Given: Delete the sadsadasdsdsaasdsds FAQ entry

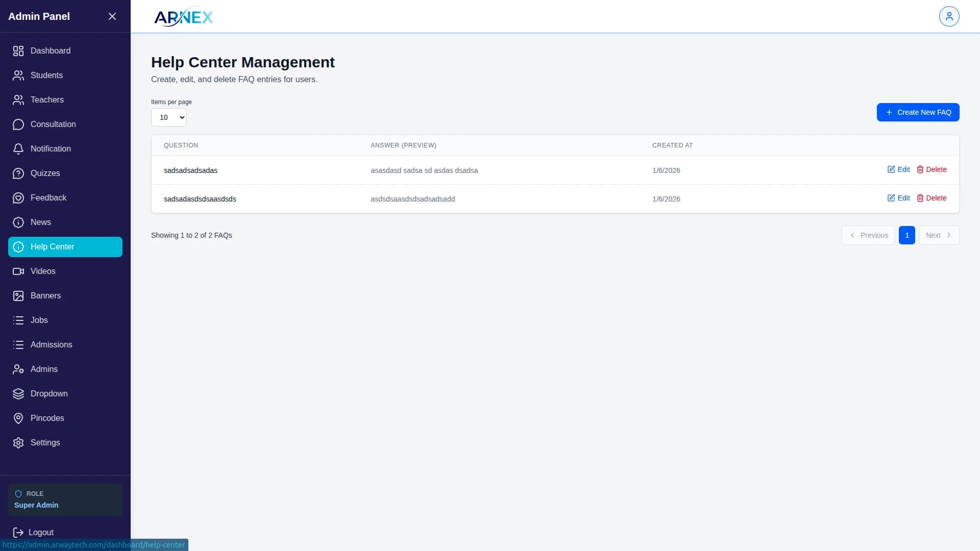Looking at the screenshot, I should coord(932,198).
